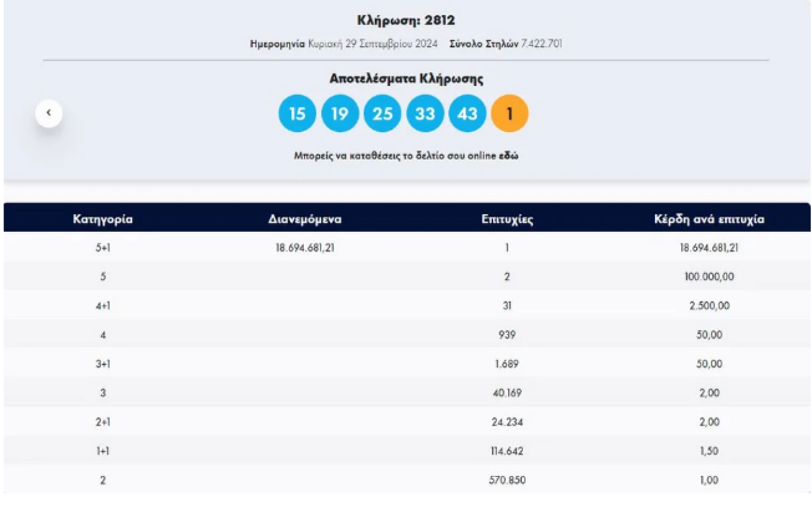Click the Κατηγορία column header
This screenshot has width=812, height=507.
coord(103,219)
